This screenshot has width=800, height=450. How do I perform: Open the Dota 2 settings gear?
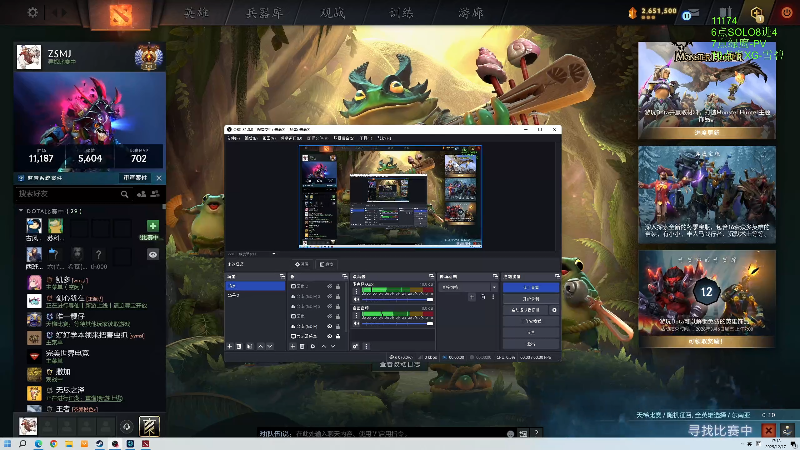(33, 12)
